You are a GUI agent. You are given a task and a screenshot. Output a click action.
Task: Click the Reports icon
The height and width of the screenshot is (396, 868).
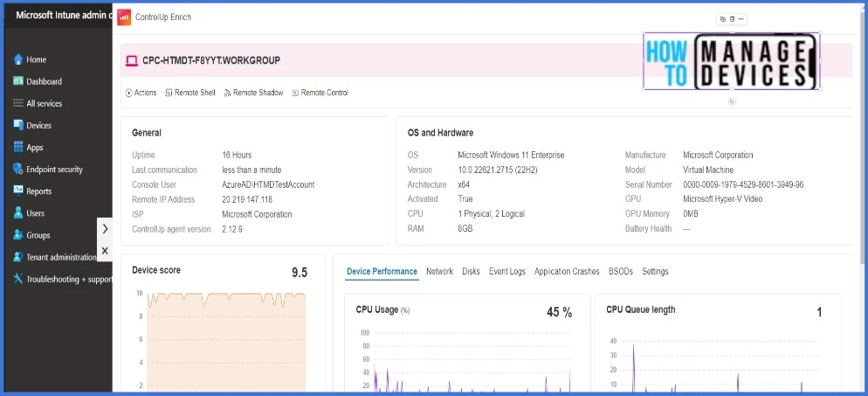[x=18, y=191]
